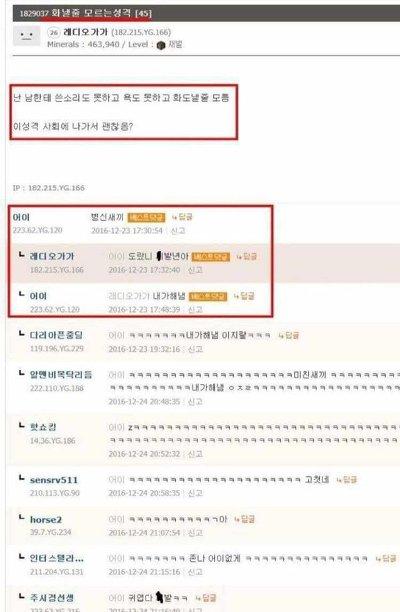Click reply arrow on sensrv511's comment
Screen dimensions: 400x612
tap(347, 480)
